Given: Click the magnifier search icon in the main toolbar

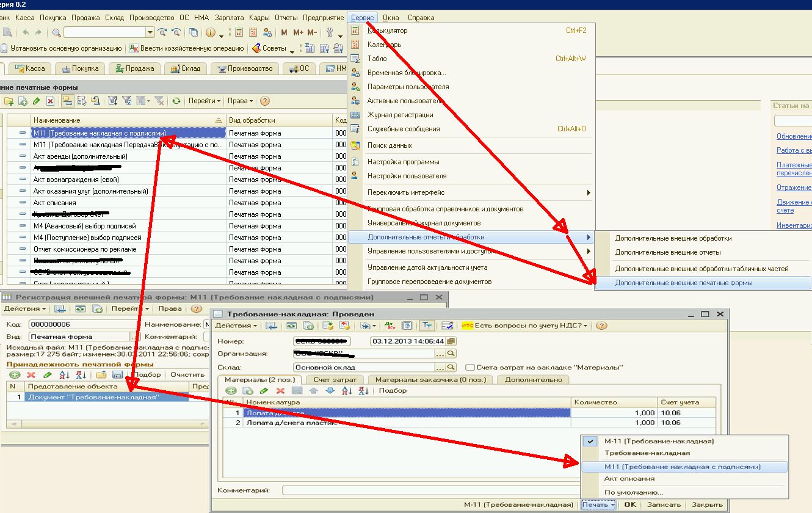Looking at the screenshot, I should [x=57, y=32].
